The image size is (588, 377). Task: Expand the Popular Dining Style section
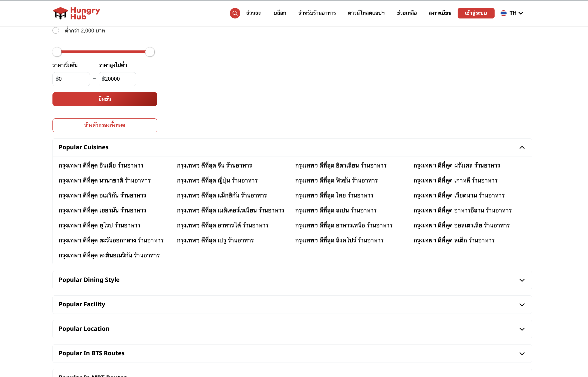pos(522,280)
